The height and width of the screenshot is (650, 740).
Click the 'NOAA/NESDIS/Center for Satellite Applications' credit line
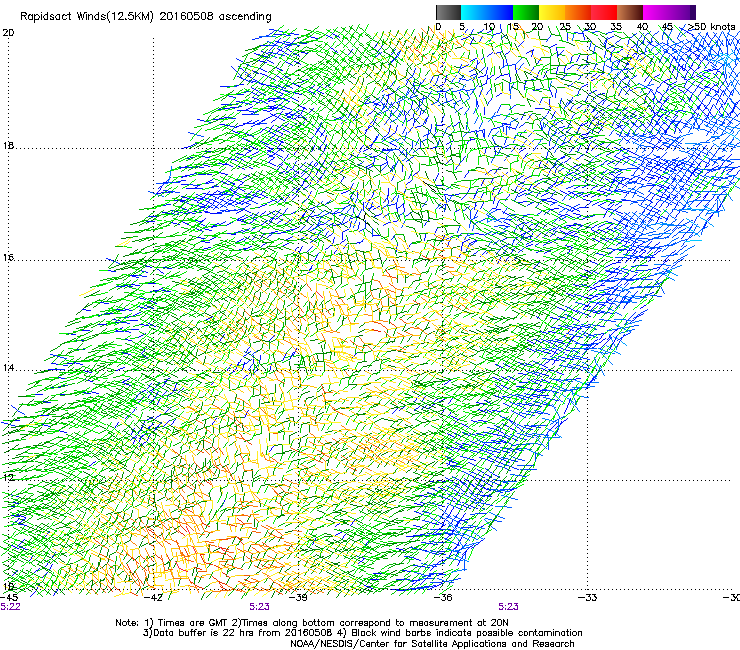(432, 644)
